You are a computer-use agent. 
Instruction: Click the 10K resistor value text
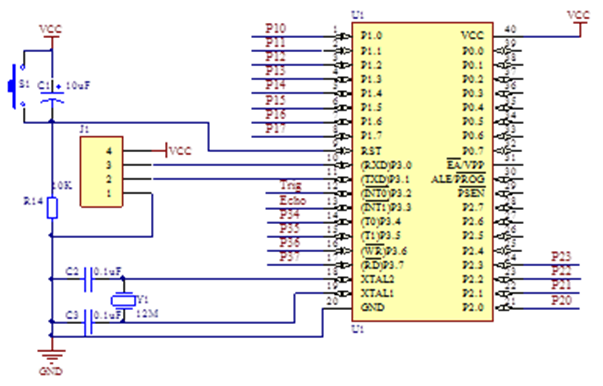[62, 186]
